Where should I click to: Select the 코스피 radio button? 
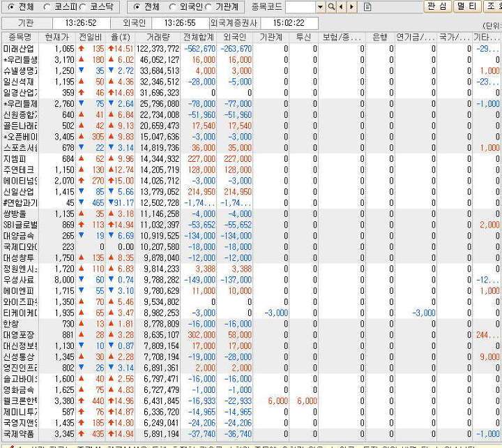47,6
